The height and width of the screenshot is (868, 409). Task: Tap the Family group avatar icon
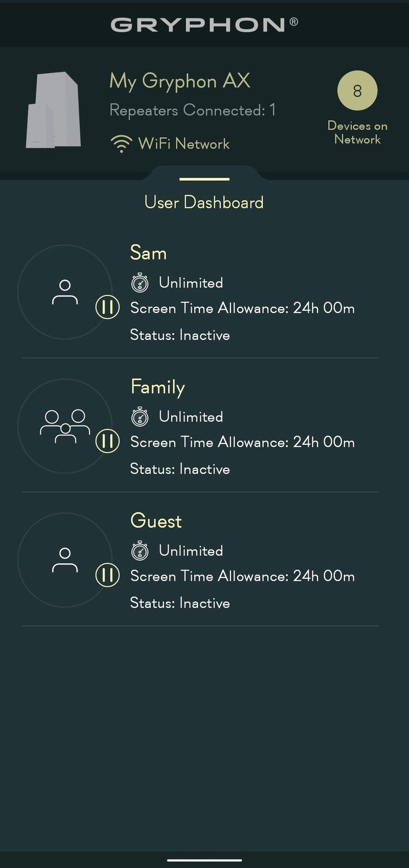pos(65,426)
